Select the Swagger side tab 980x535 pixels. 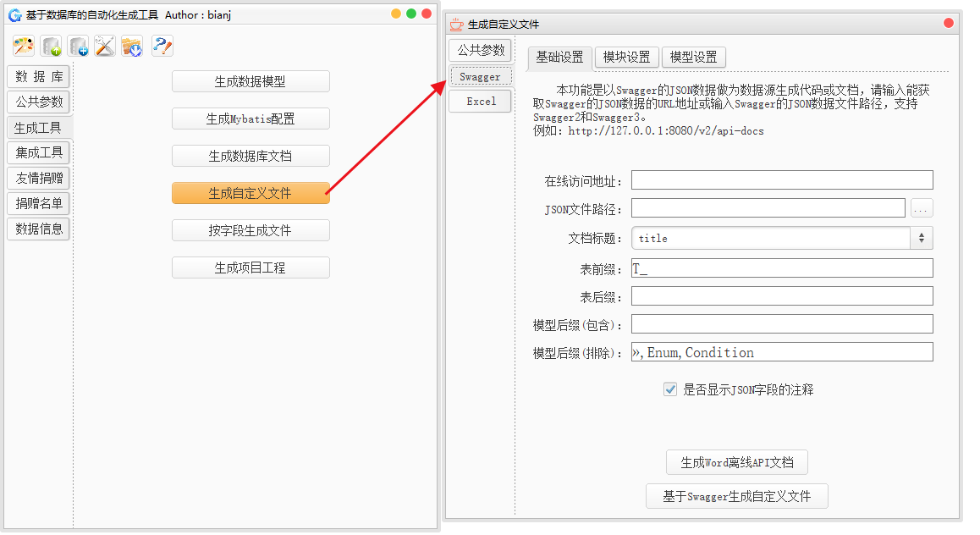pos(481,77)
